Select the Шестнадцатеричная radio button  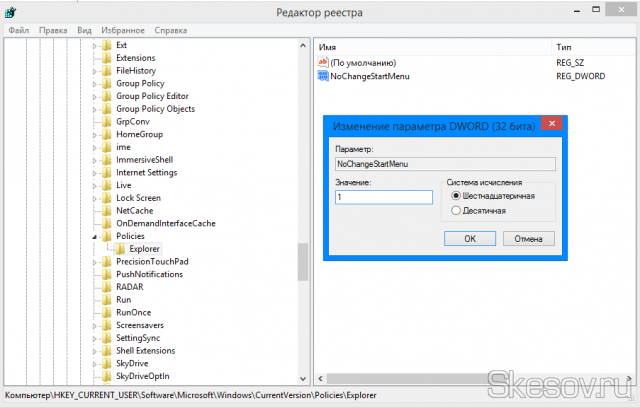(x=457, y=196)
